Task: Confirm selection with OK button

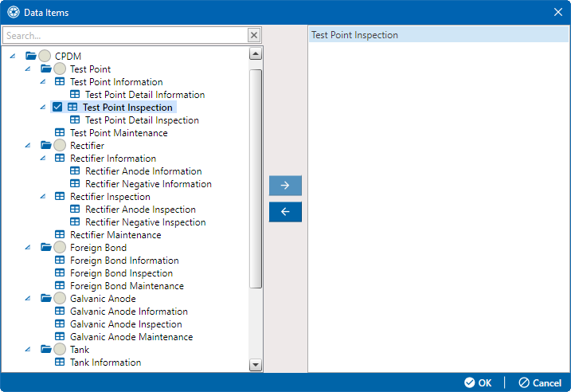Action: (x=478, y=382)
